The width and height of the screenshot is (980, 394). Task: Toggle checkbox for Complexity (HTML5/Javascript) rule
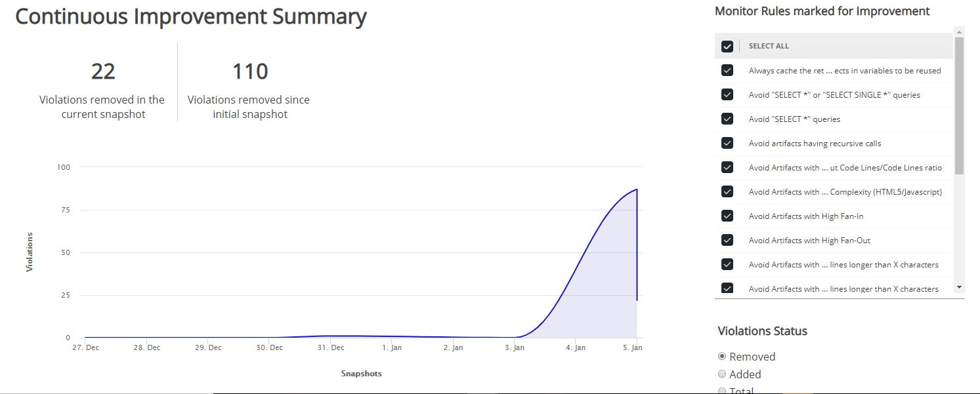[727, 191]
